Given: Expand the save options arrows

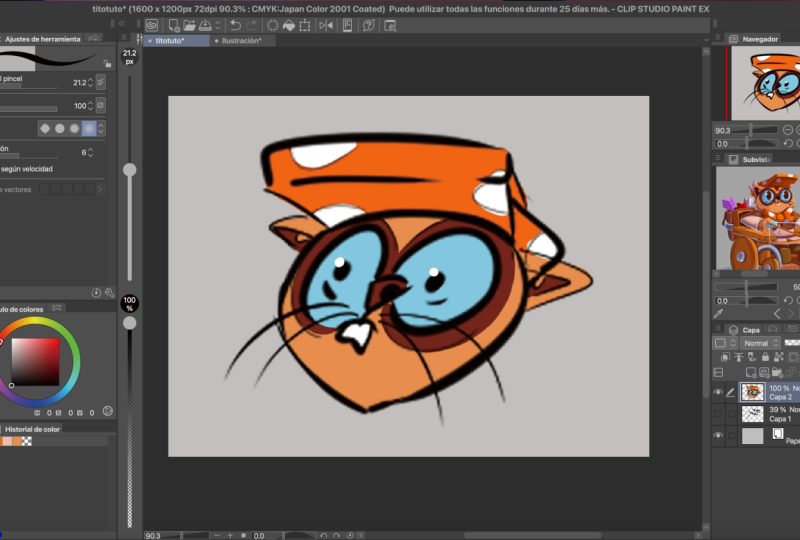Looking at the screenshot, I should click(x=217, y=26).
